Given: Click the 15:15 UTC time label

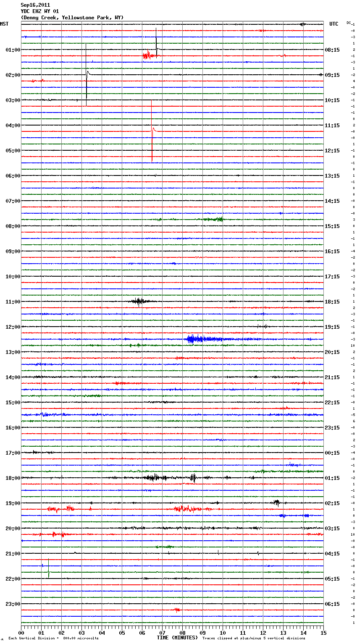Looking at the screenshot, I should click(x=332, y=226).
